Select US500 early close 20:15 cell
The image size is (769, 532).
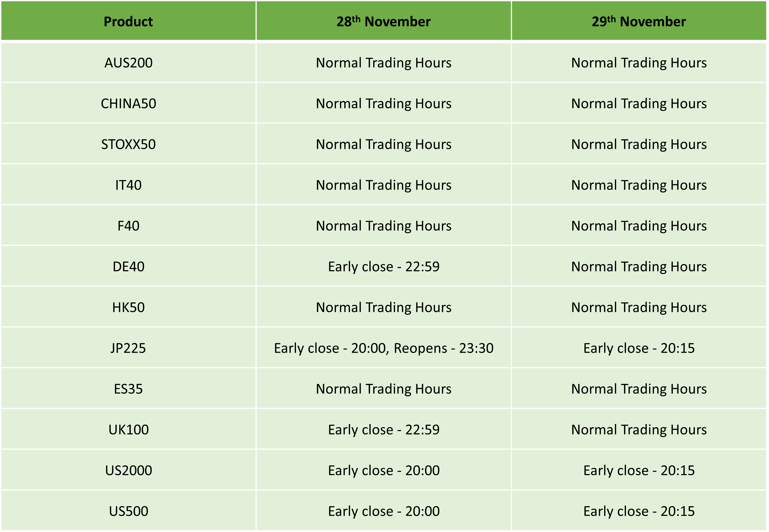(639, 511)
